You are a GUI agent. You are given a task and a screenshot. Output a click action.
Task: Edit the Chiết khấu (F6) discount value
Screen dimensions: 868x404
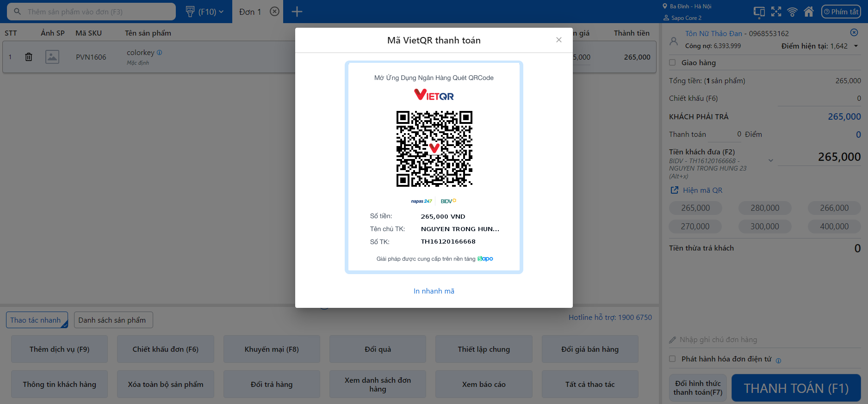[819, 98]
